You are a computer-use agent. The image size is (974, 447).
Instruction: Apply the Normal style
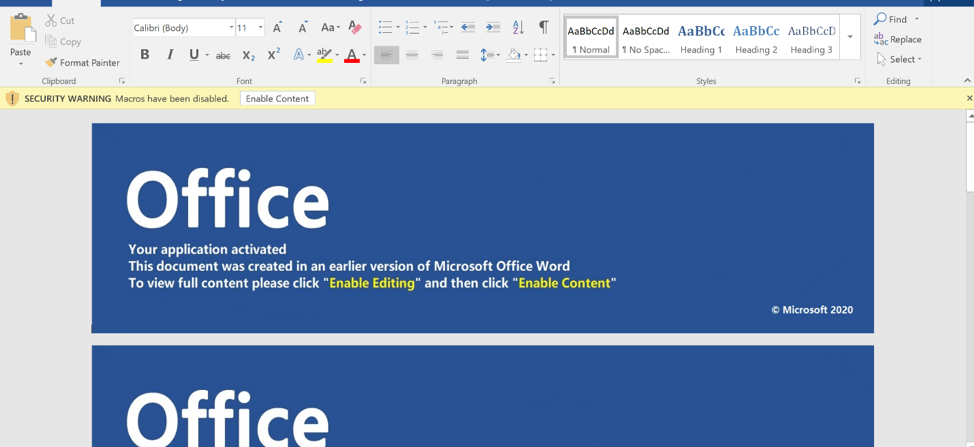coord(591,37)
